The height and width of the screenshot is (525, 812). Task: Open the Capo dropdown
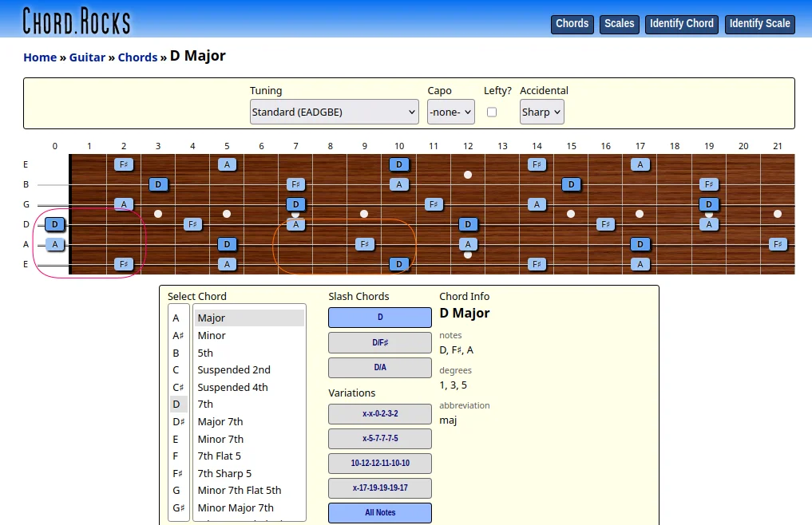tap(451, 112)
